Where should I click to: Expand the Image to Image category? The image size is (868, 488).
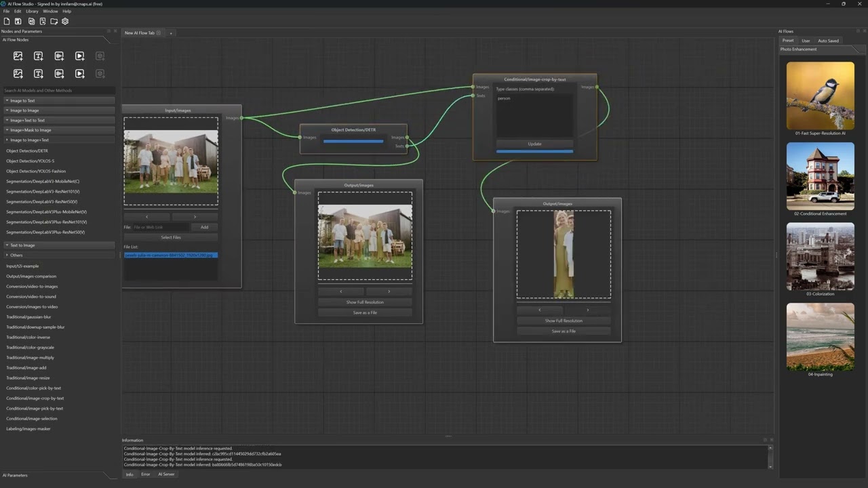pyautogui.click(x=59, y=110)
